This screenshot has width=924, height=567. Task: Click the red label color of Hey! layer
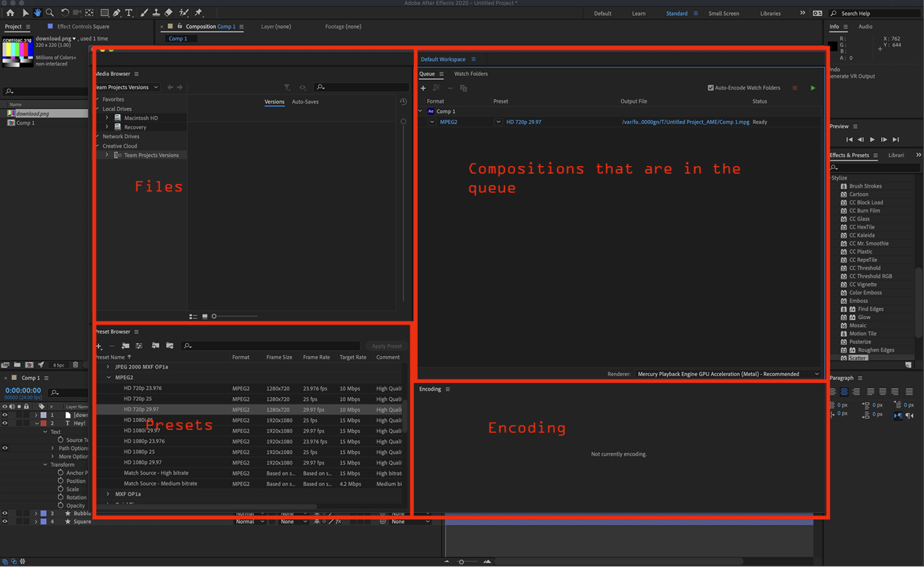tap(44, 423)
